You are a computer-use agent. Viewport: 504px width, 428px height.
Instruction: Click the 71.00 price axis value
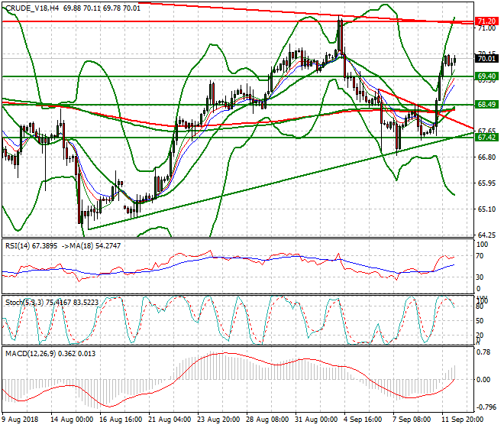(x=486, y=28)
